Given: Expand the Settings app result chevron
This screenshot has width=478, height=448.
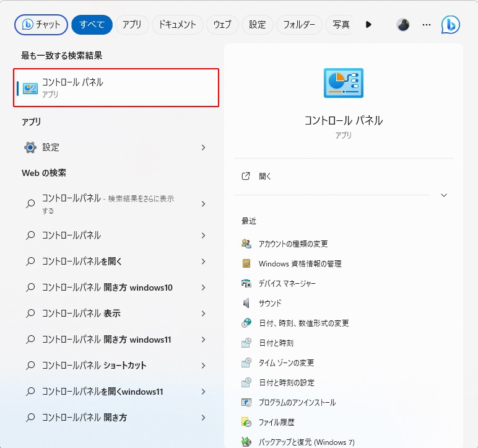Looking at the screenshot, I should tap(204, 147).
